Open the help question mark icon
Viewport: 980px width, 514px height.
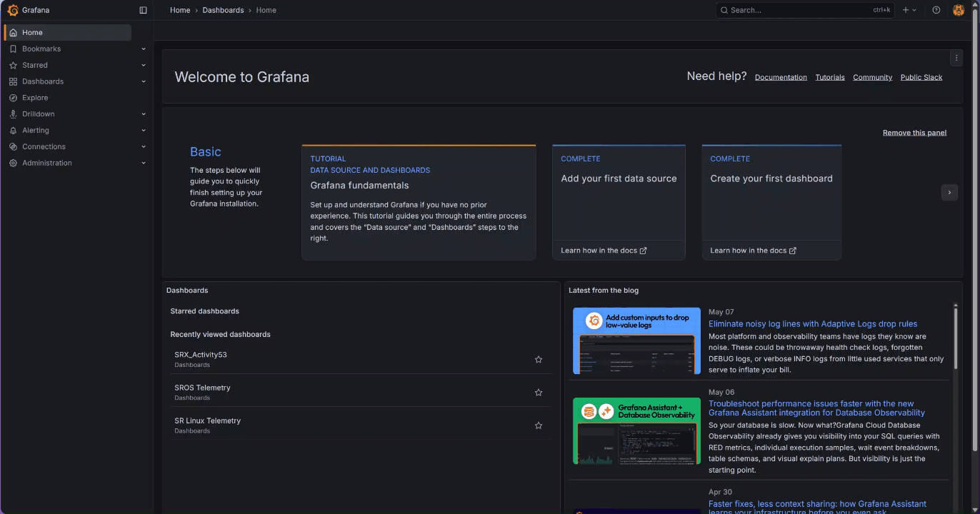tap(936, 10)
